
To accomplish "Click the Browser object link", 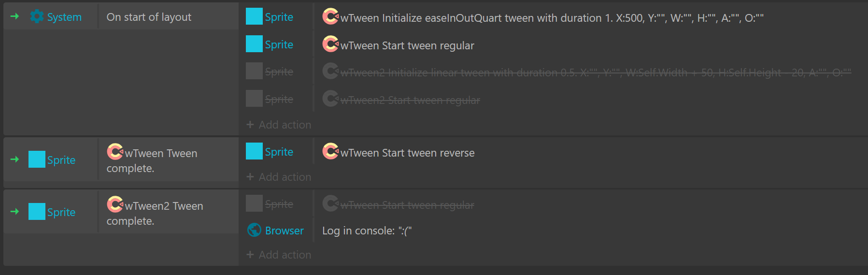I will (x=285, y=231).
